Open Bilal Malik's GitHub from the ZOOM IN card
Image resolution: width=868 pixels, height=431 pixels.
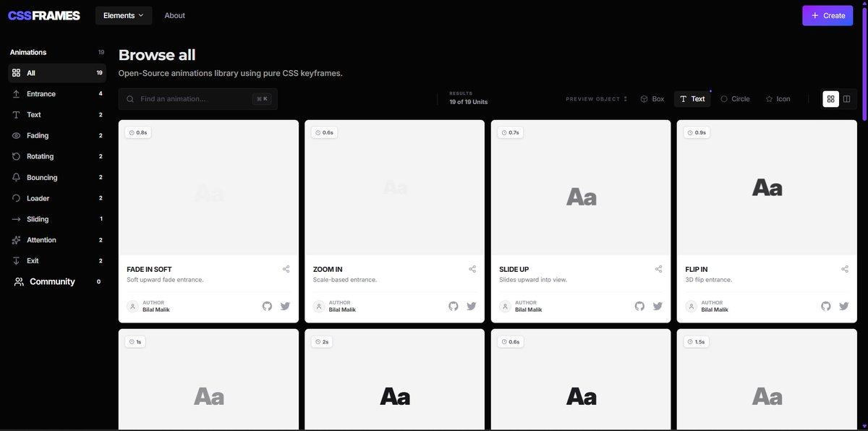point(453,306)
